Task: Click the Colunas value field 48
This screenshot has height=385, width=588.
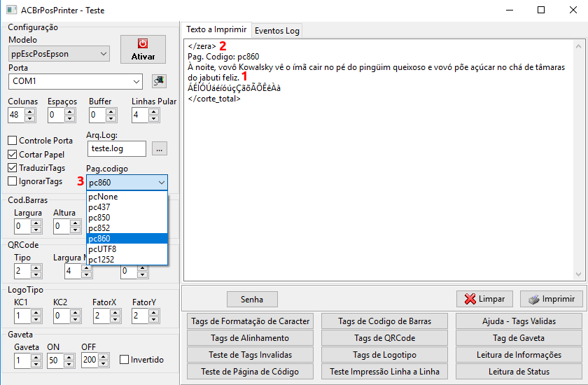Action: point(16,115)
